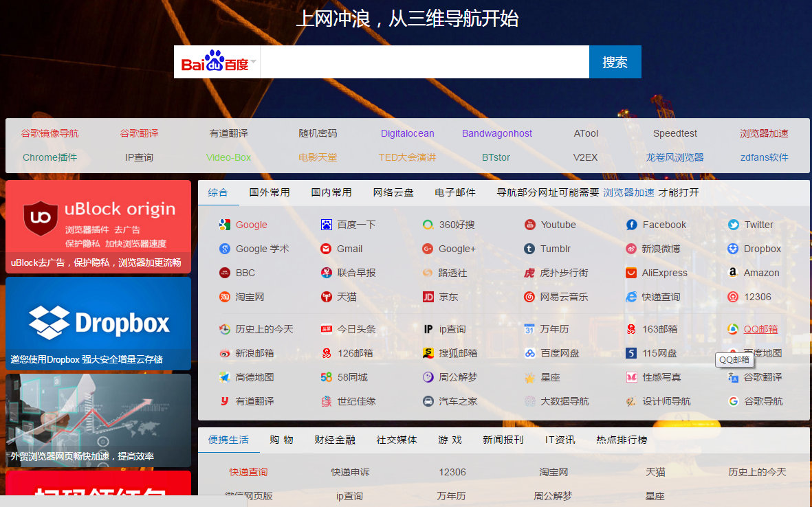The width and height of the screenshot is (812, 507).
Task: Click the Google 学术 icon
Action: [224, 249]
